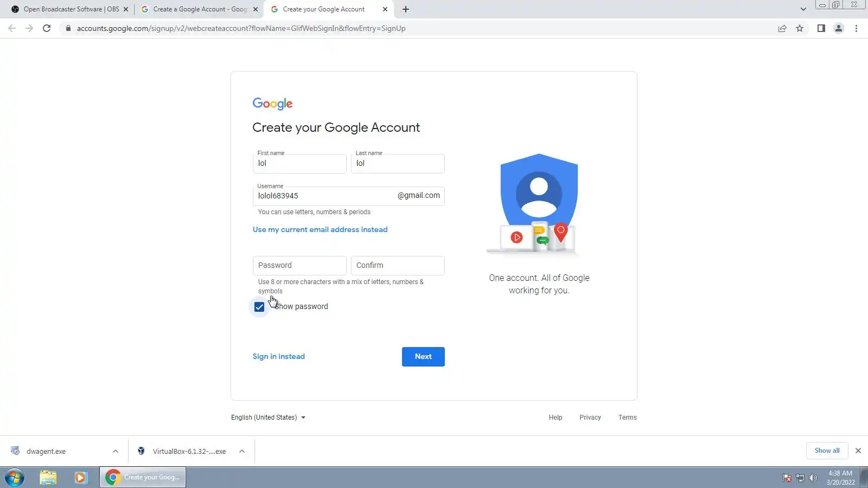This screenshot has height=488, width=868.
Task: Close the Create a Google Account tab
Action: pos(256,9)
